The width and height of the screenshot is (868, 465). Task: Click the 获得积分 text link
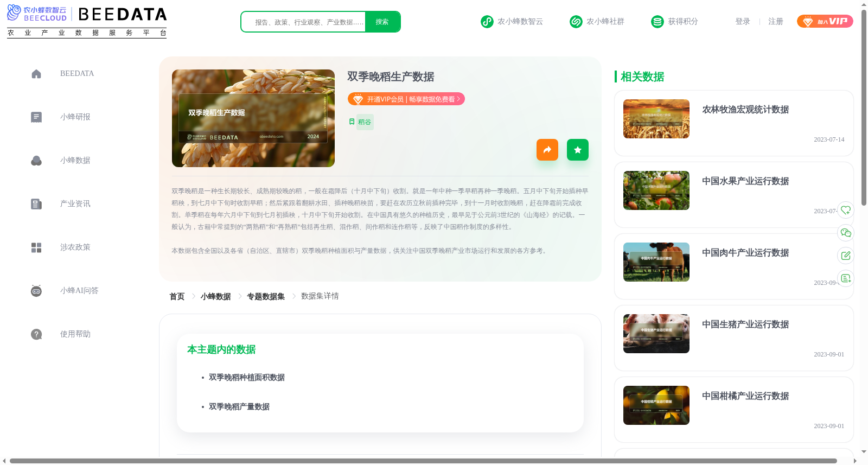pos(683,22)
